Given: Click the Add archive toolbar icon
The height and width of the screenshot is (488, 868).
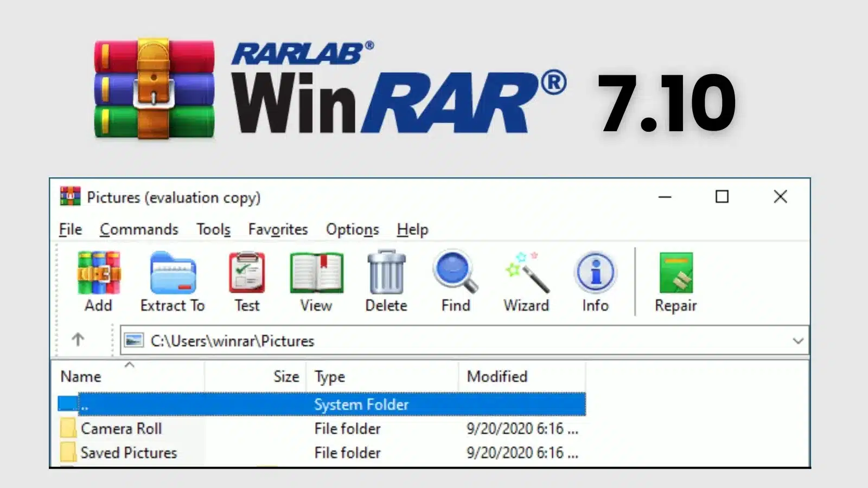Looking at the screenshot, I should point(98,272).
